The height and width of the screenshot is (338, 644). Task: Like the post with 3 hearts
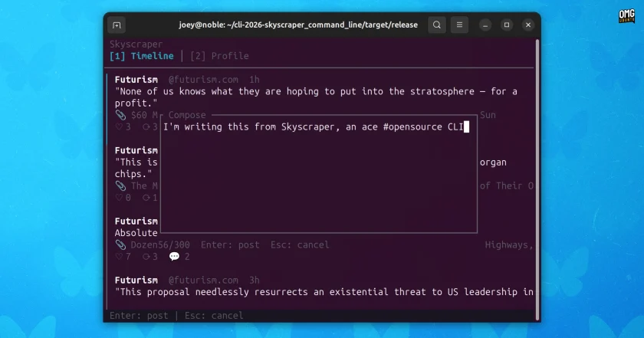tap(123, 127)
